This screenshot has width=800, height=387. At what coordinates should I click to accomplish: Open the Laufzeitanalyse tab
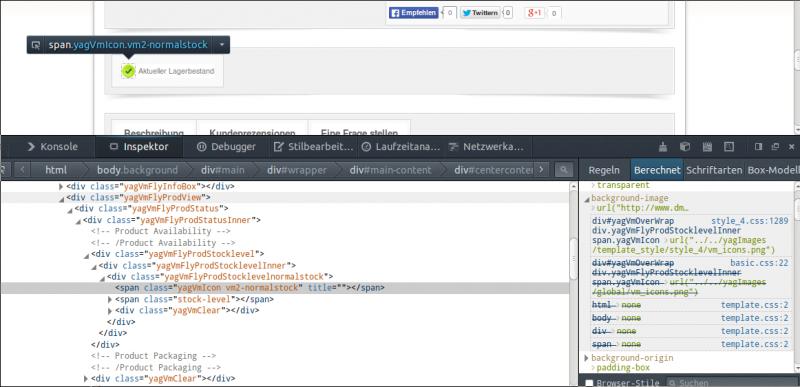tap(401, 147)
